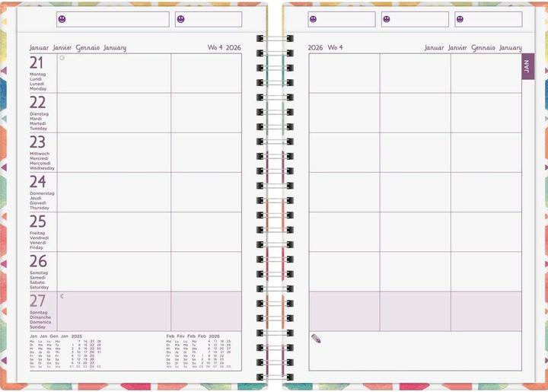
Task: Click 'Wednesday' under day 23
Action: point(42,168)
